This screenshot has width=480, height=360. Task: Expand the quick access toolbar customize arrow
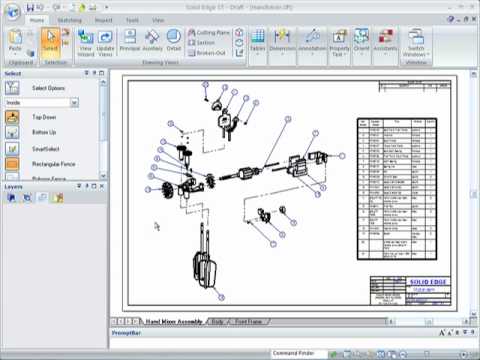[x=107, y=7]
